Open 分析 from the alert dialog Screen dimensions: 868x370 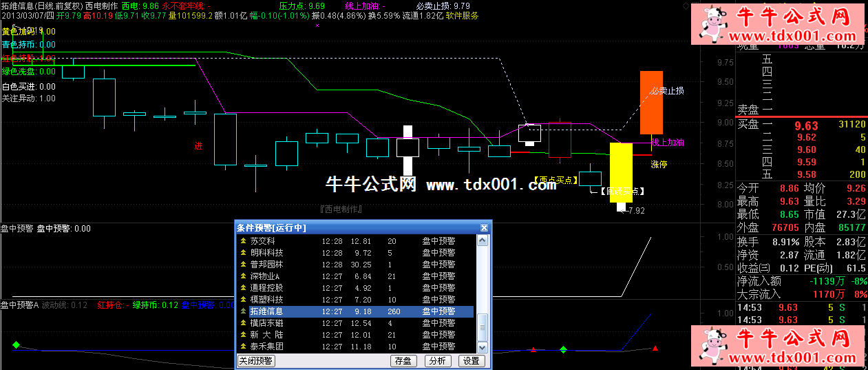coord(437,361)
